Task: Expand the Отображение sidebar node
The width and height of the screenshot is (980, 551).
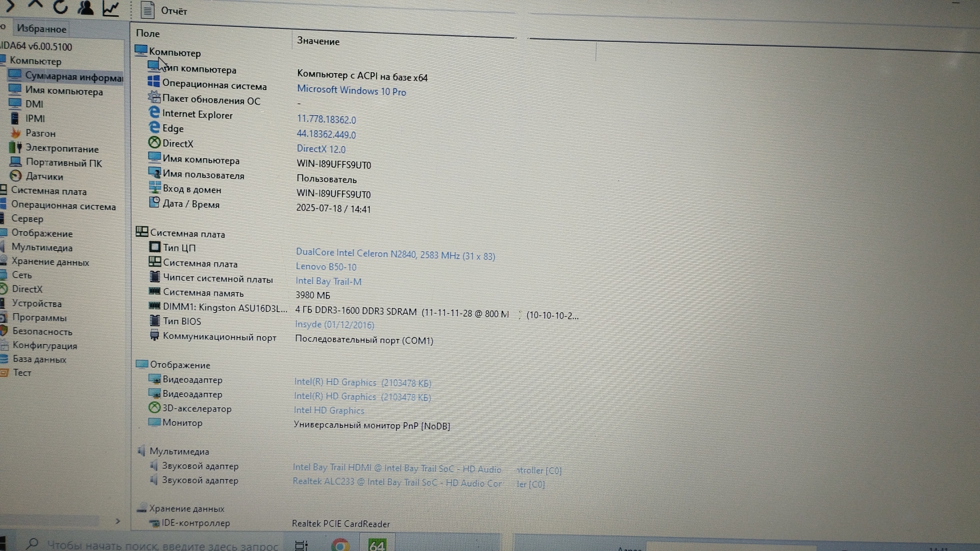Action: click(42, 233)
